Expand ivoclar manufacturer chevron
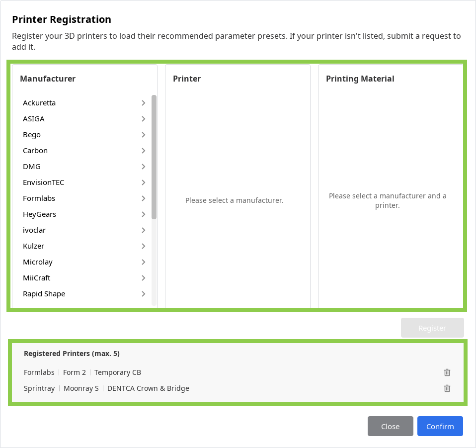This screenshot has height=448, width=476. (143, 230)
